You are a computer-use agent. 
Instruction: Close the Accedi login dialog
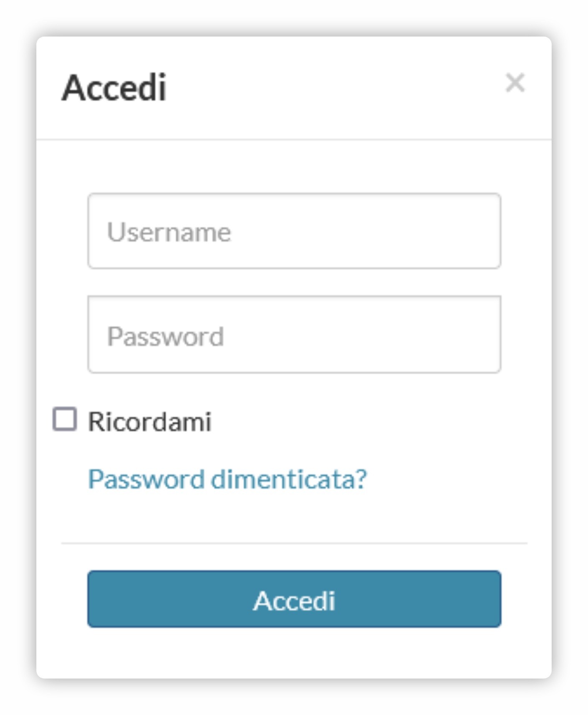tap(515, 83)
